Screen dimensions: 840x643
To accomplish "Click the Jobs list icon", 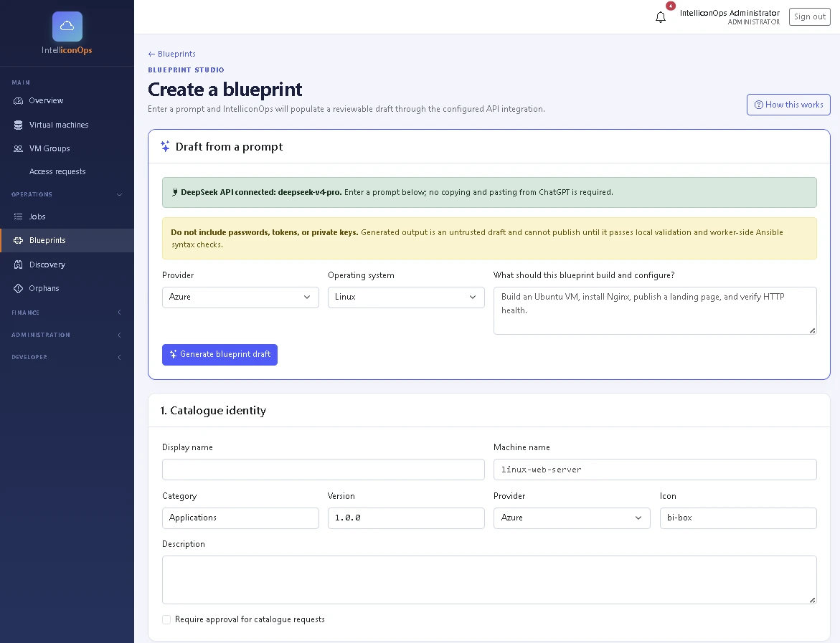I will coord(18,216).
